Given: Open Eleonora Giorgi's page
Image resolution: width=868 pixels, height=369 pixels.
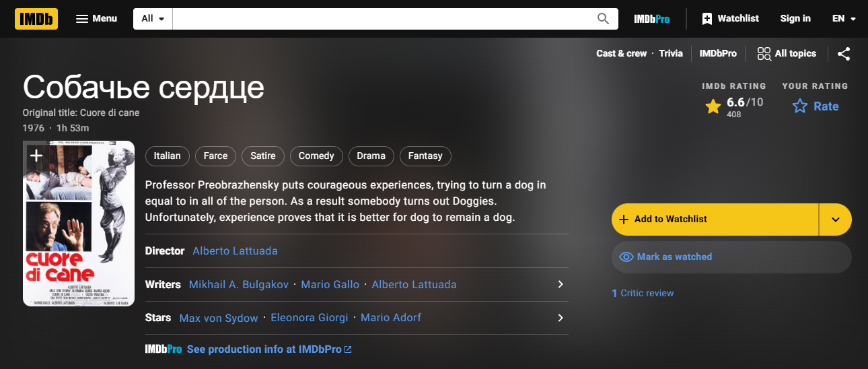Looking at the screenshot, I should [x=310, y=318].
